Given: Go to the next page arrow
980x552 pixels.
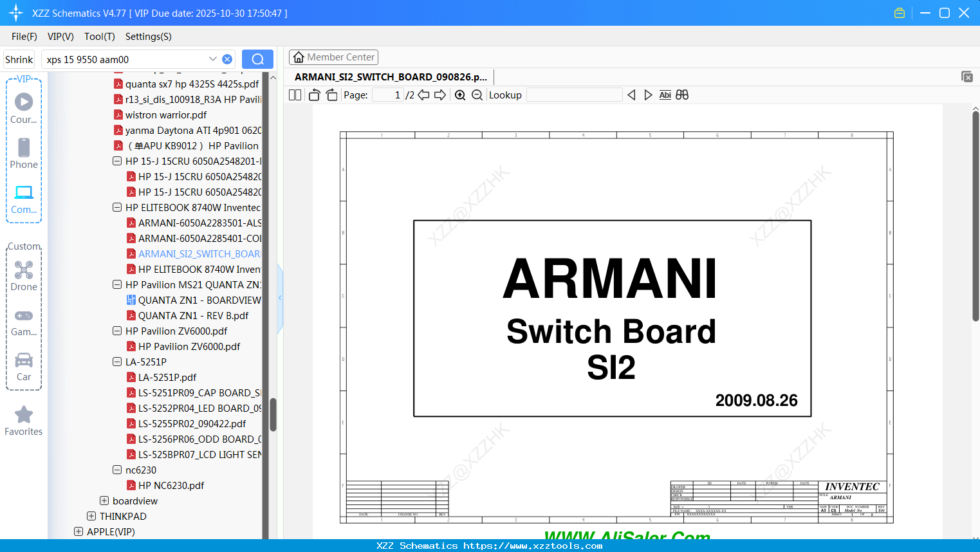Looking at the screenshot, I should pyautogui.click(x=440, y=95).
